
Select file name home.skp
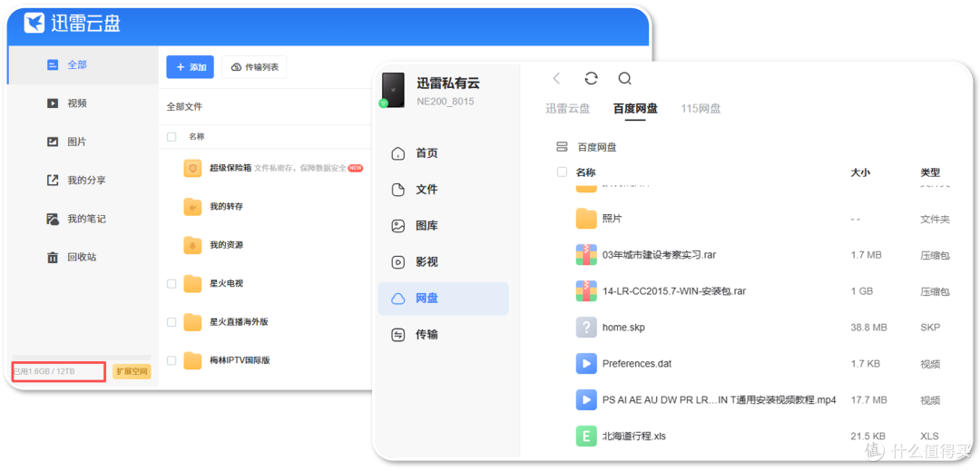coord(623,328)
